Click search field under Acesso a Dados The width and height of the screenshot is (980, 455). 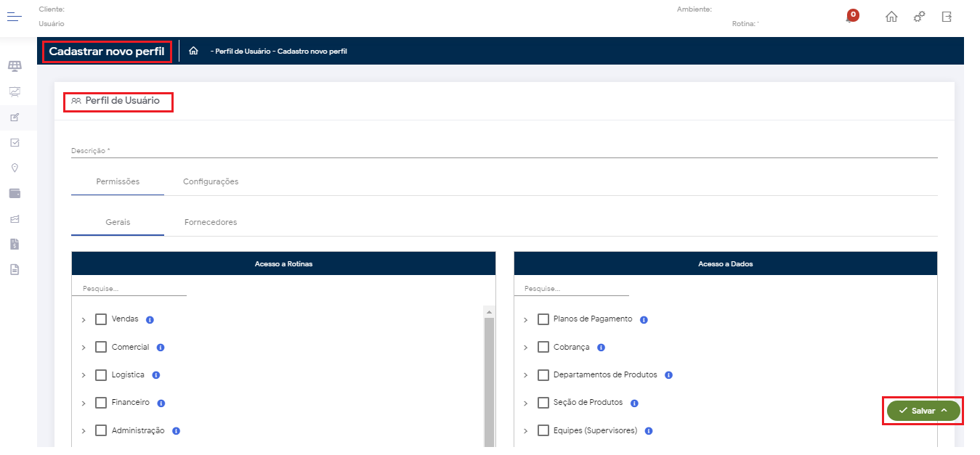click(571, 289)
